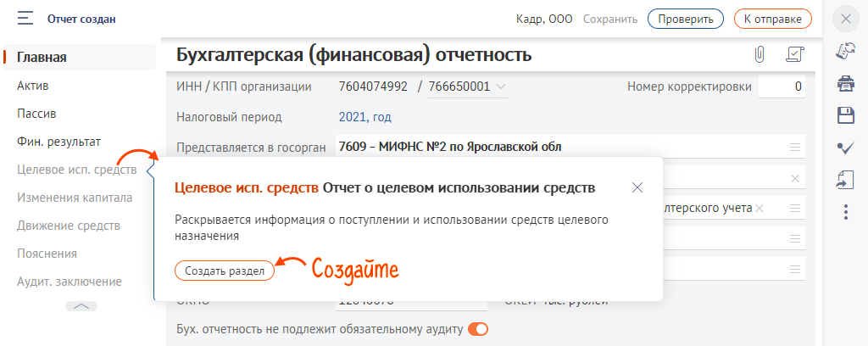Collapse the left section list with chevron

pyautogui.click(x=81, y=306)
